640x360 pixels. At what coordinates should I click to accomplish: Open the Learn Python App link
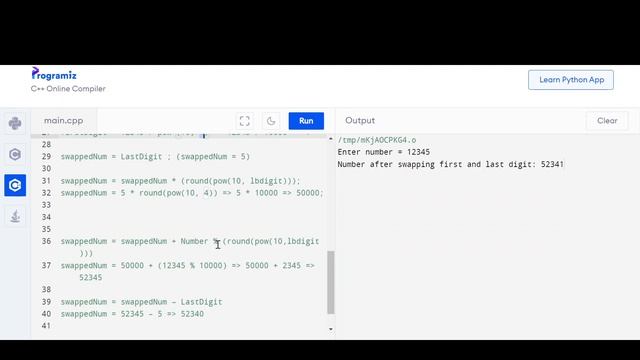coord(571,80)
